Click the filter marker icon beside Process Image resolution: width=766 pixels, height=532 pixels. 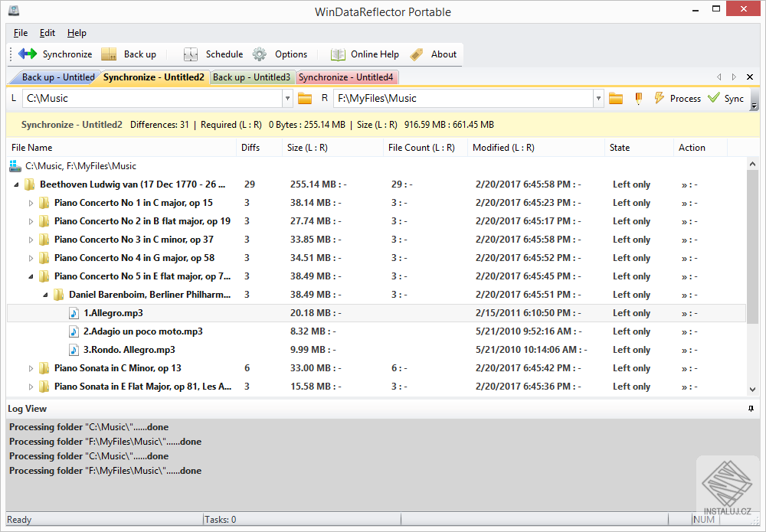638,99
